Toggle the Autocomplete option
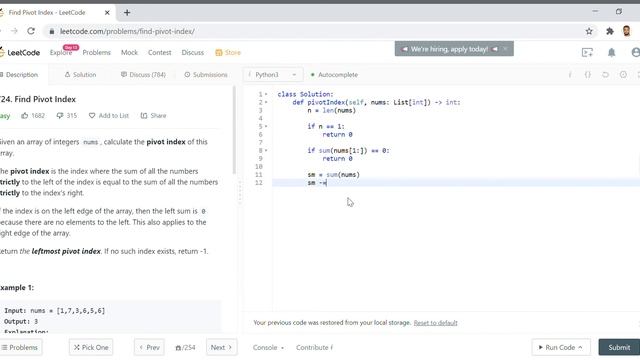This screenshot has width=640, height=360. 334,75
